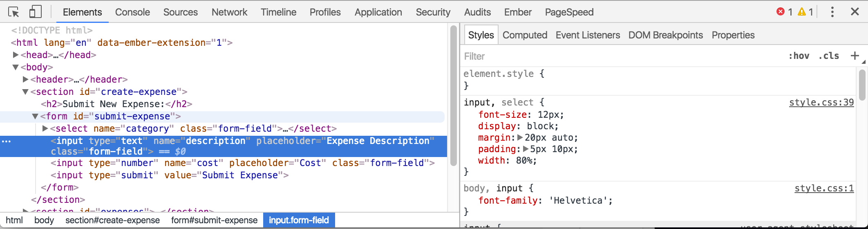
Task: Select the html lang element row
Action: click(x=122, y=43)
